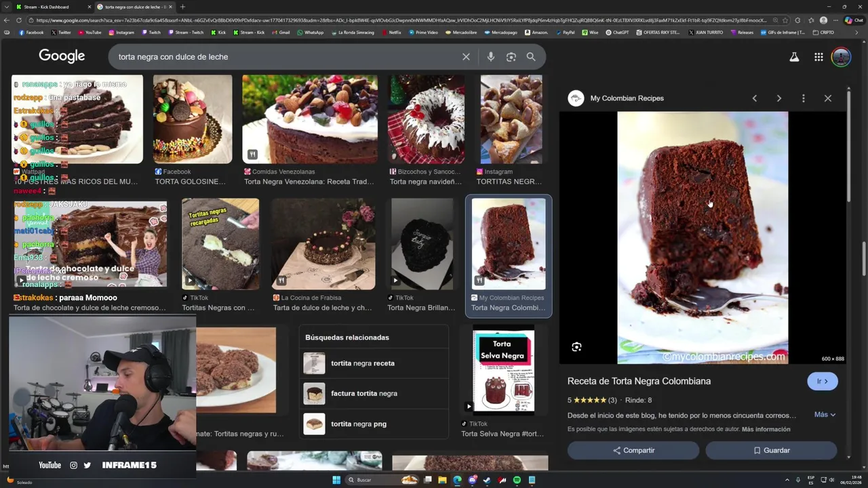Open Receta de Torta Negra Colombiana title link
This screenshot has height=488, width=868.
pyautogui.click(x=639, y=381)
